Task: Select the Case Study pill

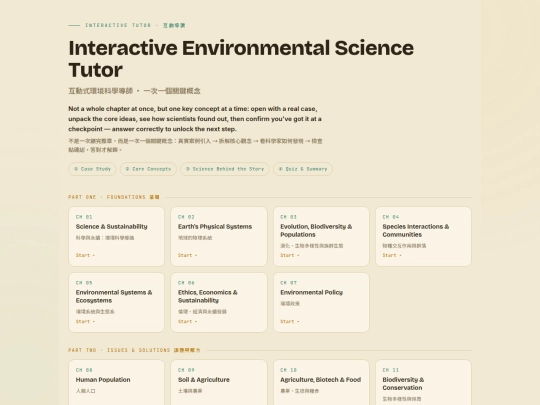Action: (x=92, y=169)
